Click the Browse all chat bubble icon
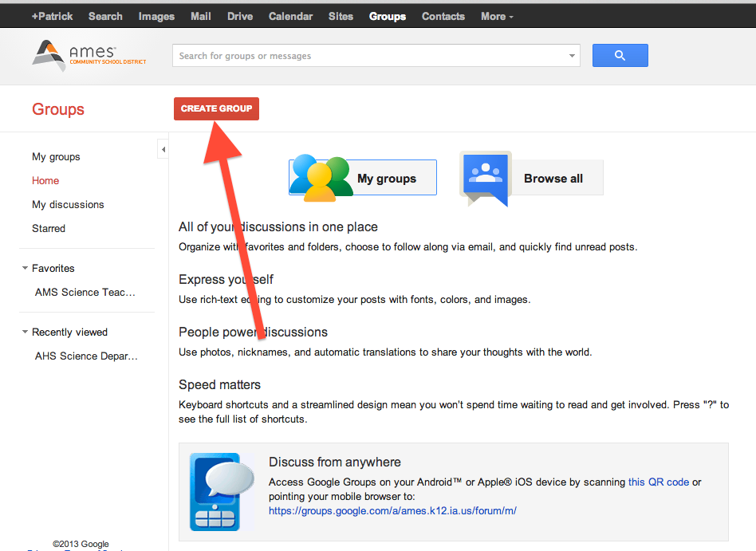 pyautogui.click(x=486, y=179)
